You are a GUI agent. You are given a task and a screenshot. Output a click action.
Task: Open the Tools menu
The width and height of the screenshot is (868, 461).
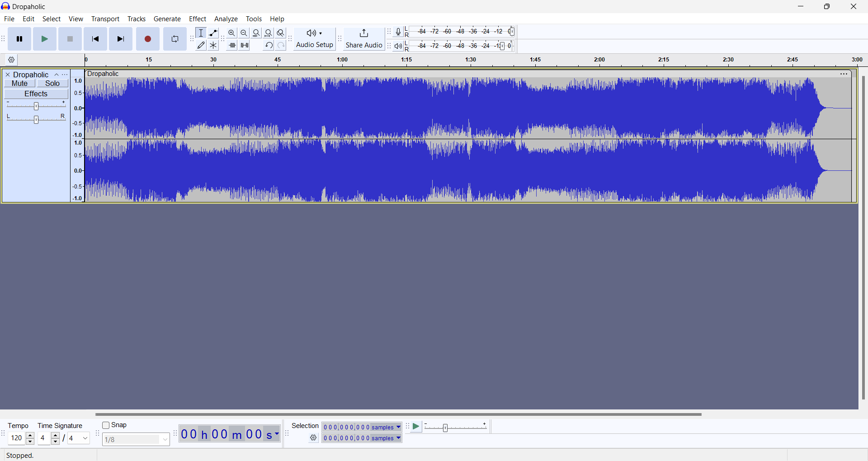(x=255, y=19)
